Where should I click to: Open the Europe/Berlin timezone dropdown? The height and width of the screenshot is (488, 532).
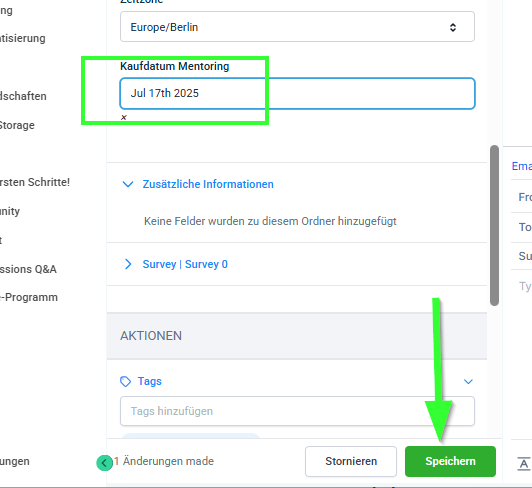click(x=297, y=27)
